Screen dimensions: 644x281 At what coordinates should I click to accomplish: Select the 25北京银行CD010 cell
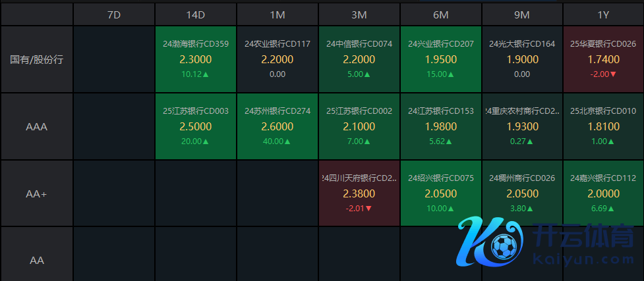(603, 126)
